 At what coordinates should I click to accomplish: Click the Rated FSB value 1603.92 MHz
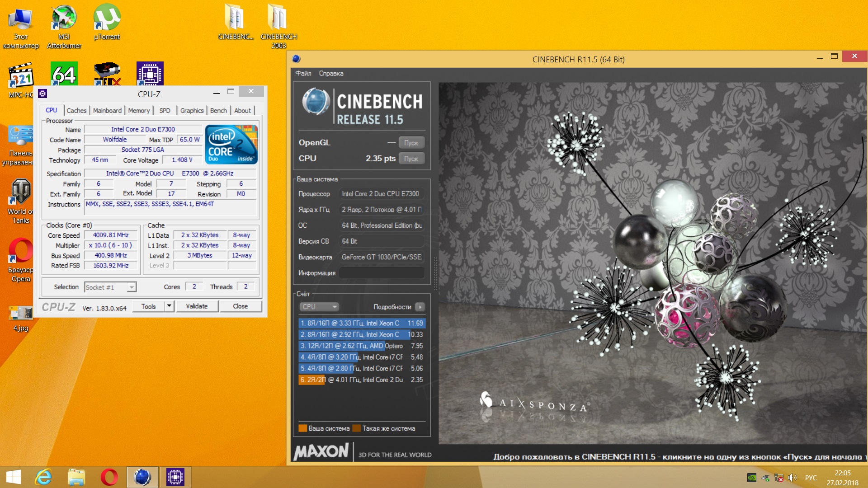pyautogui.click(x=111, y=265)
